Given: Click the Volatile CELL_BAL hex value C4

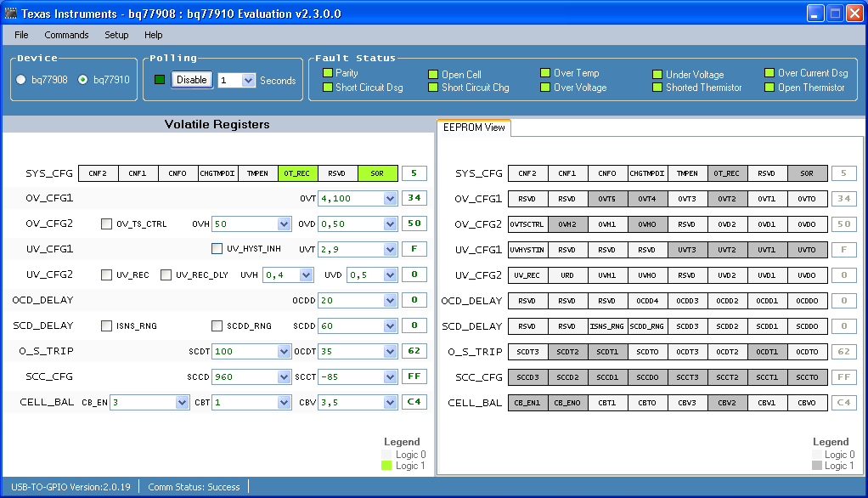Looking at the screenshot, I should click(414, 402).
